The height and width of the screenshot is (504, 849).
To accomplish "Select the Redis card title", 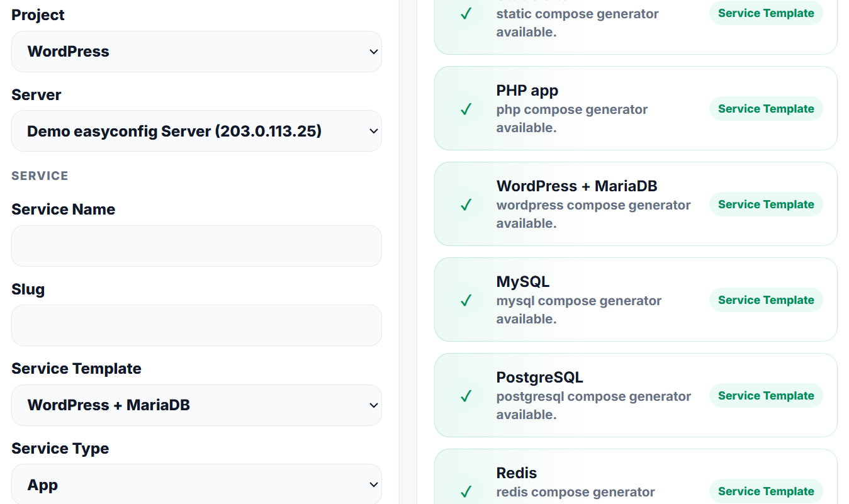I will [517, 473].
